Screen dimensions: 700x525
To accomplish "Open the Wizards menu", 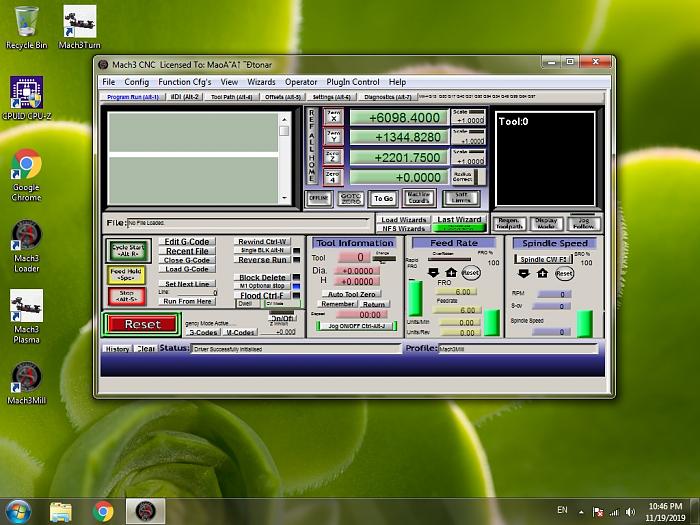I will 261,82.
